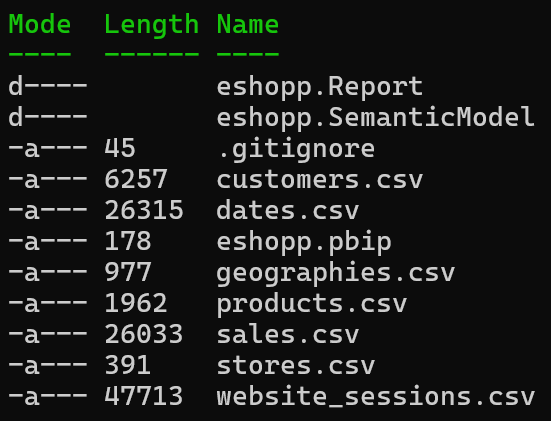Click the length value 26033
Screen dimensions: 551x421
pos(144,334)
